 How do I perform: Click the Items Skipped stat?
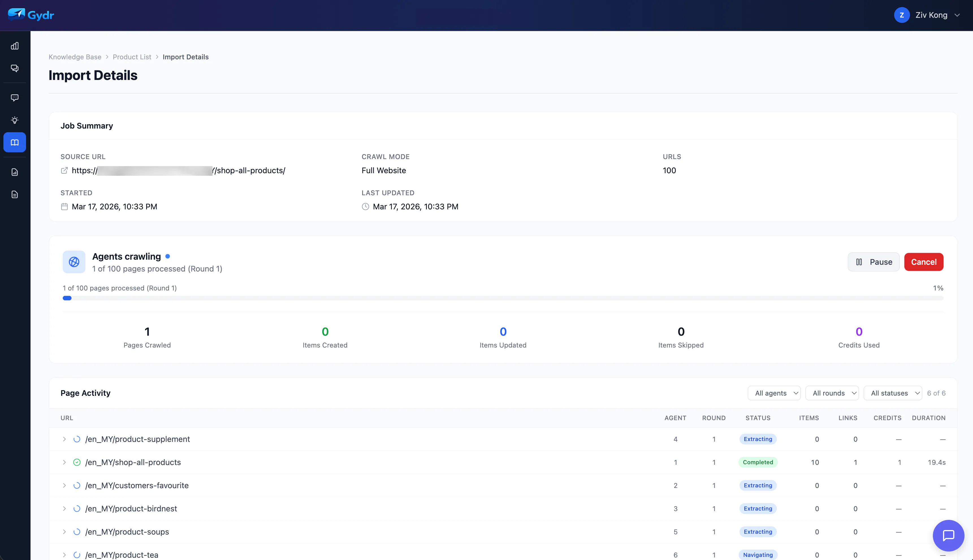681,337
